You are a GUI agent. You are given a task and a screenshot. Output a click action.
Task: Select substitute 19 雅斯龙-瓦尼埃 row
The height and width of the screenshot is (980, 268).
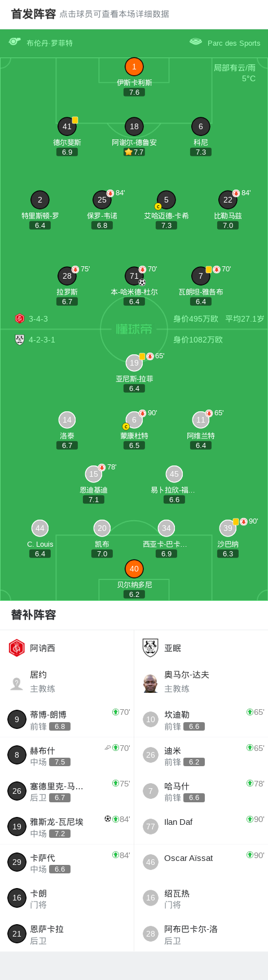click(x=67, y=827)
